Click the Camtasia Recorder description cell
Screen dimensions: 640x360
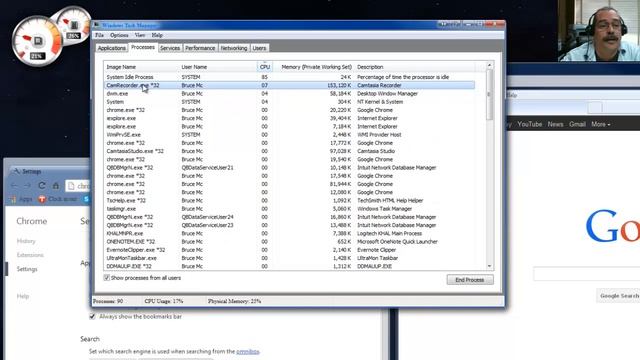click(x=379, y=85)
